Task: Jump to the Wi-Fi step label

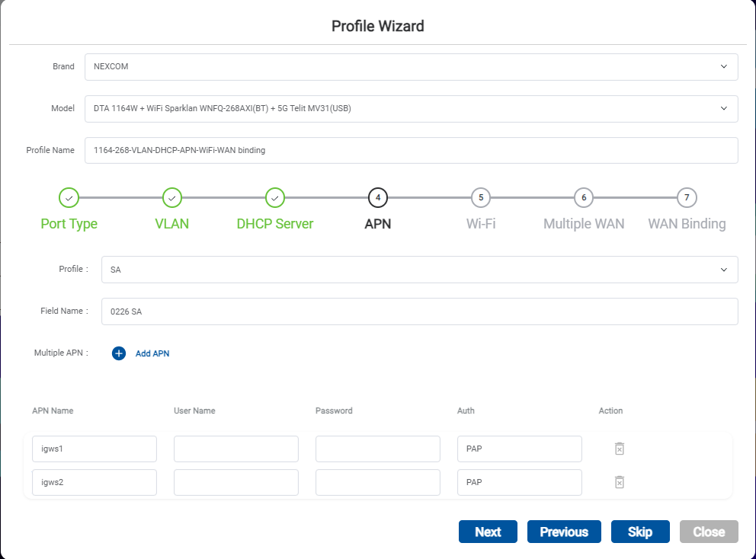Action: [481, 224]
